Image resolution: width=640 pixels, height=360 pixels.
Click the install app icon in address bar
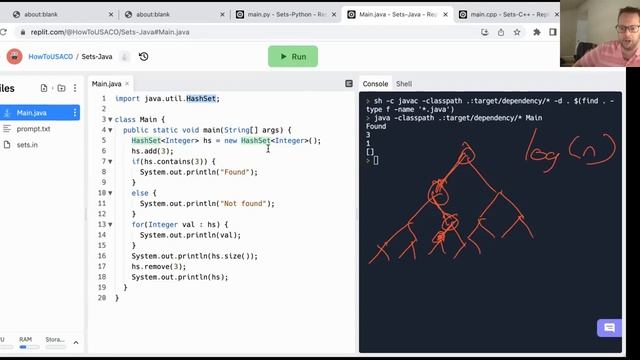484,32
